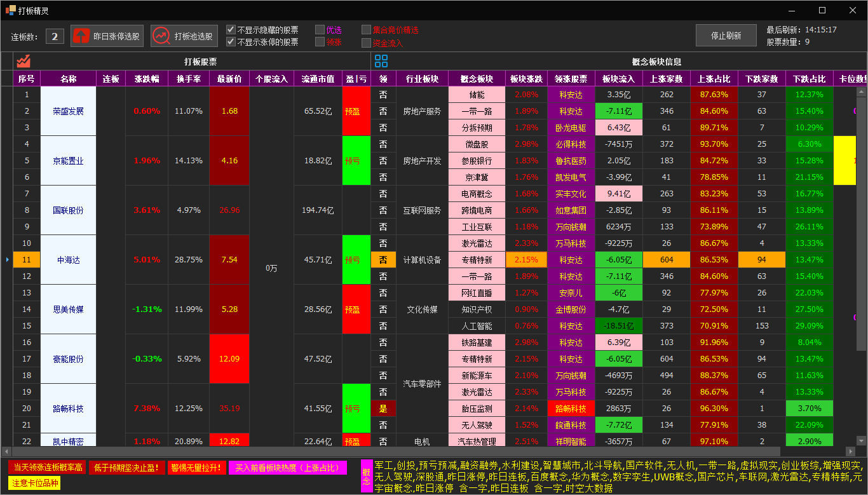
Task: Click the 连板数 input field showing 2
Action: pos(55,36)
